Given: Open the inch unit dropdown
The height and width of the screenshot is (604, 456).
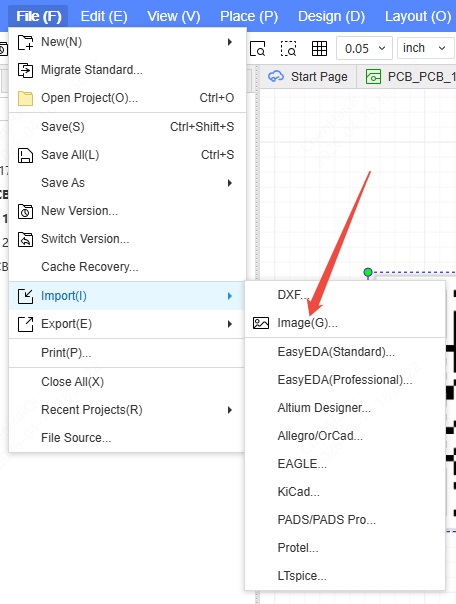Looking at the screenshot, I should click(x=425, y=48).
